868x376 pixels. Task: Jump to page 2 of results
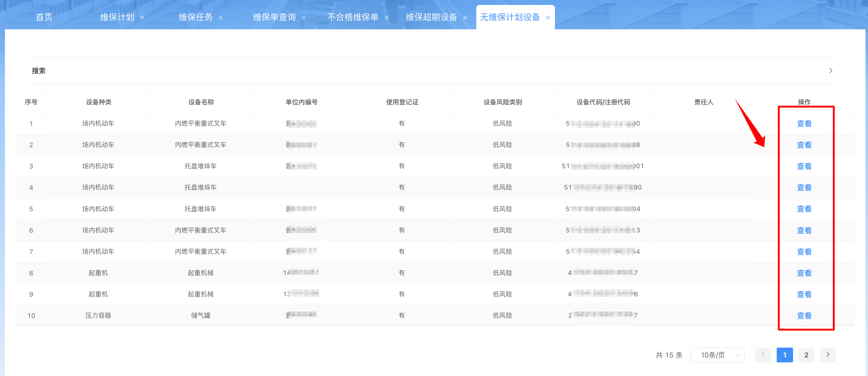point(806,355)
